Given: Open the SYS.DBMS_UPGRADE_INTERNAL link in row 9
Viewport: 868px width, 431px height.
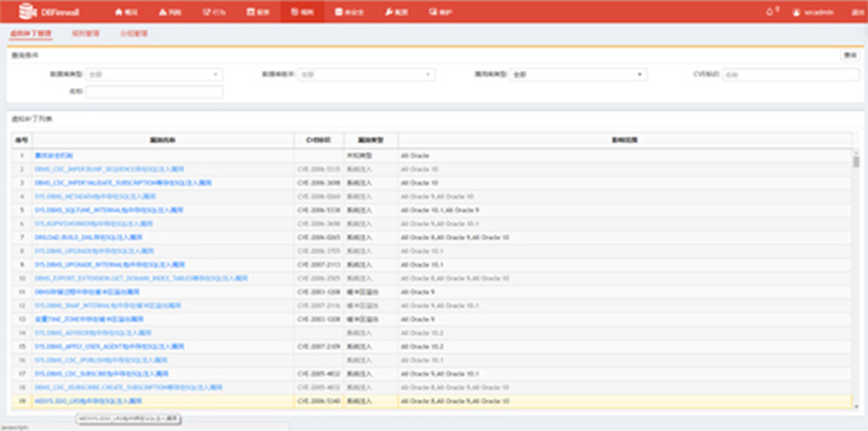Looking at the screenshot, I should 109,265.
